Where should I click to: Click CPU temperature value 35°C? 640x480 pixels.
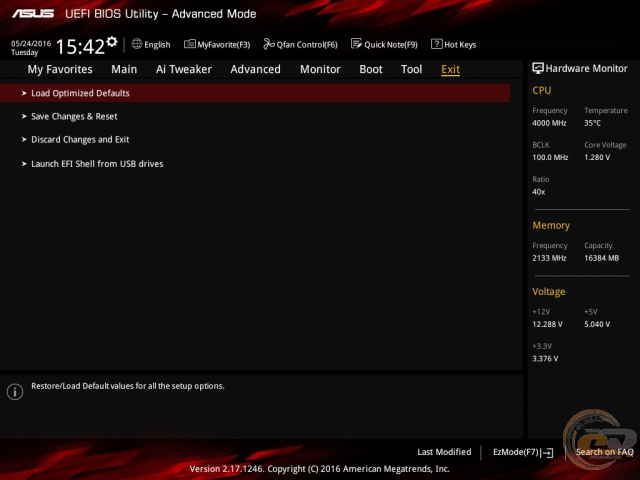(x=592, y=123)
